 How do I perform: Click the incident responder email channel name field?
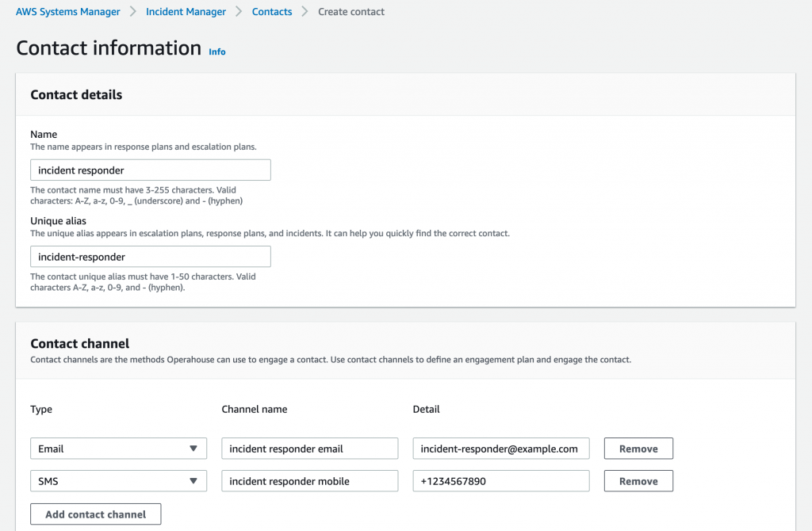[309, 448]
